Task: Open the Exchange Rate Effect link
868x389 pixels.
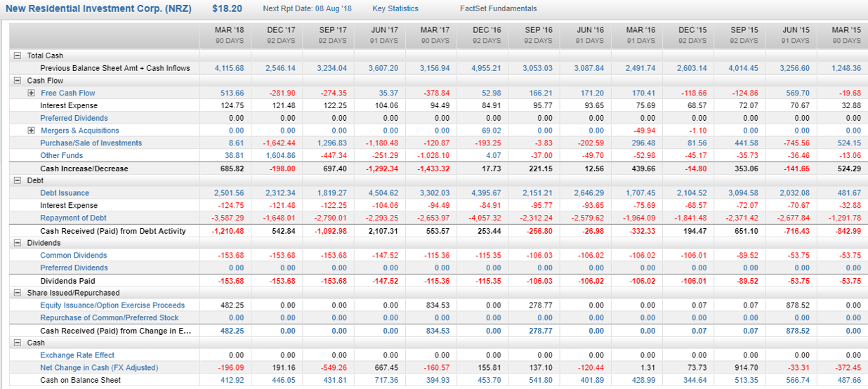Action: 77,355
